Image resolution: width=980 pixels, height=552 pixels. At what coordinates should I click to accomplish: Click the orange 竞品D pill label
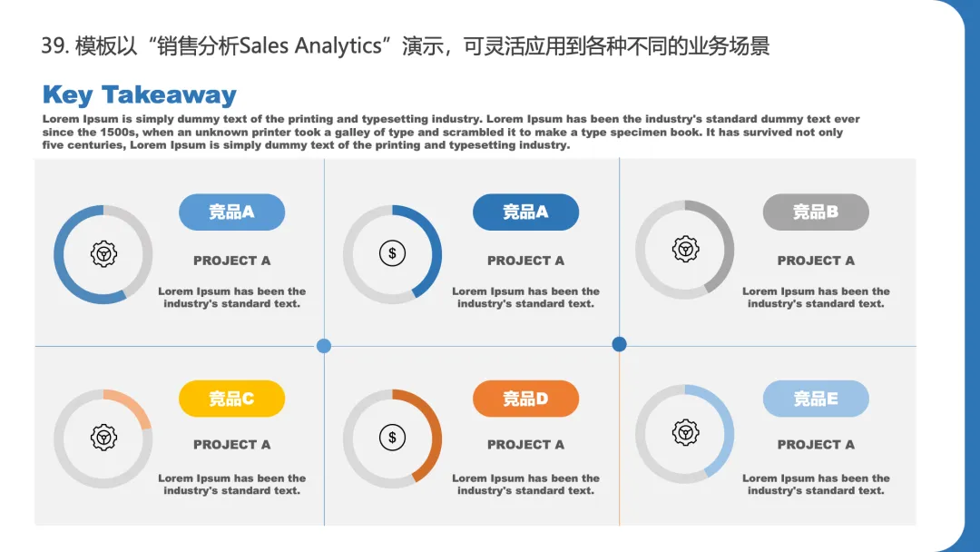525,399
